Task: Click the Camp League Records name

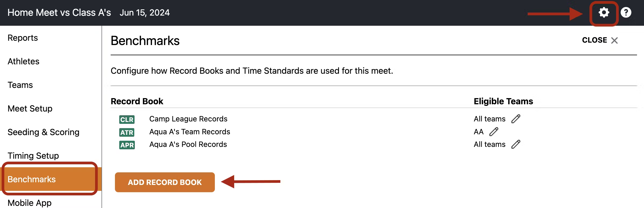Action: click(x=188, y=119)
